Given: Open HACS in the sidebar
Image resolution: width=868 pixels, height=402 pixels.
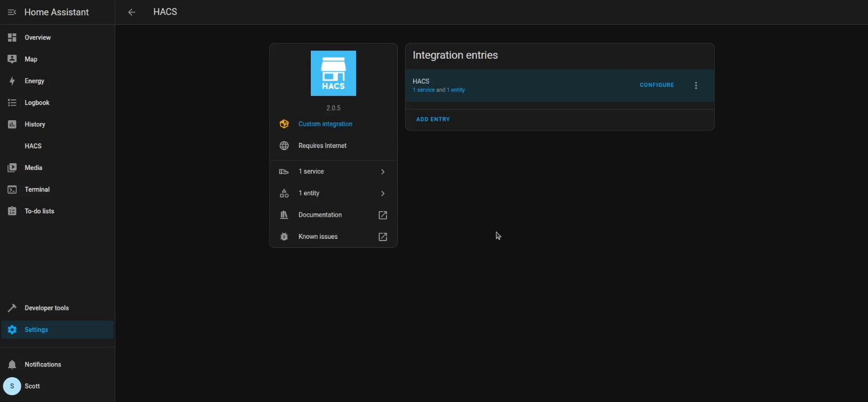Looking at the screenshot, I should click(58, 146).
